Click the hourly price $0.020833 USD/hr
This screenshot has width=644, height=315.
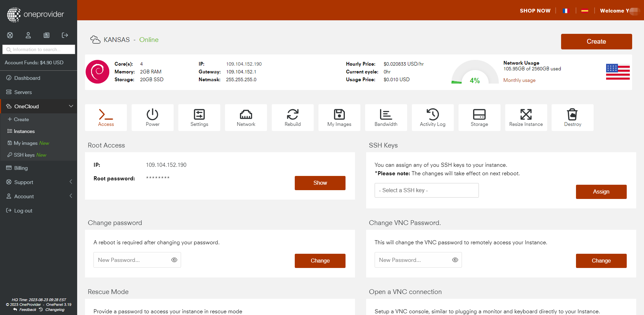403,64
